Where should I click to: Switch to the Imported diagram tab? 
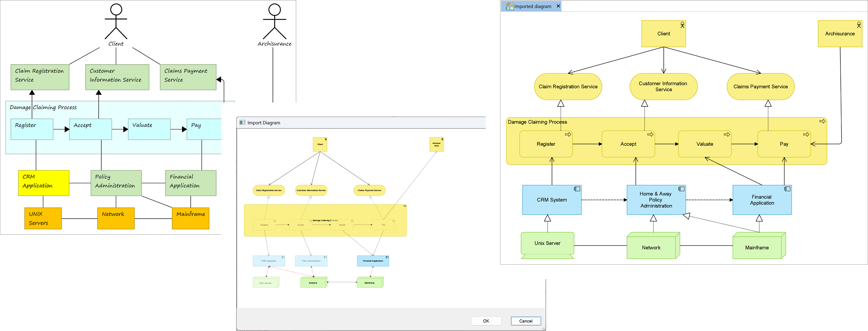click(x=532, y=6)
